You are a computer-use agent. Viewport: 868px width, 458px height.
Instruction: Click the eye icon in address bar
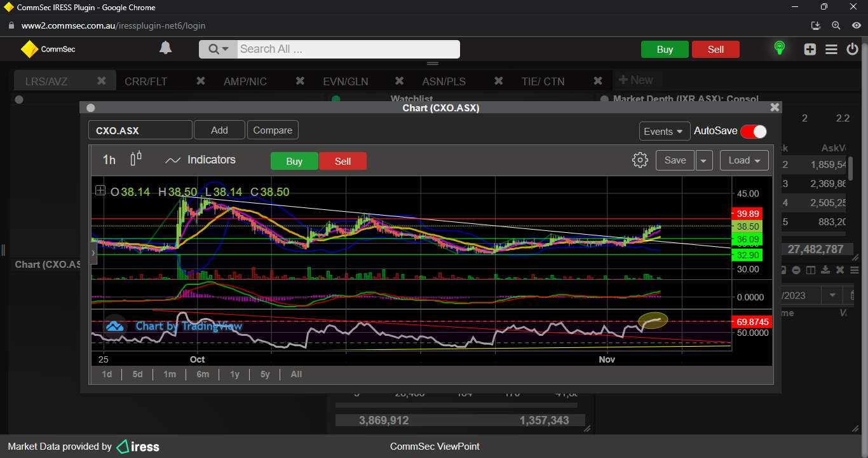[856, 26]
